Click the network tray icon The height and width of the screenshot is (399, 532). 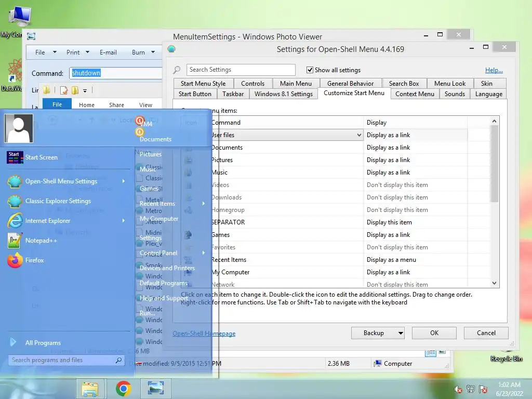471,389
